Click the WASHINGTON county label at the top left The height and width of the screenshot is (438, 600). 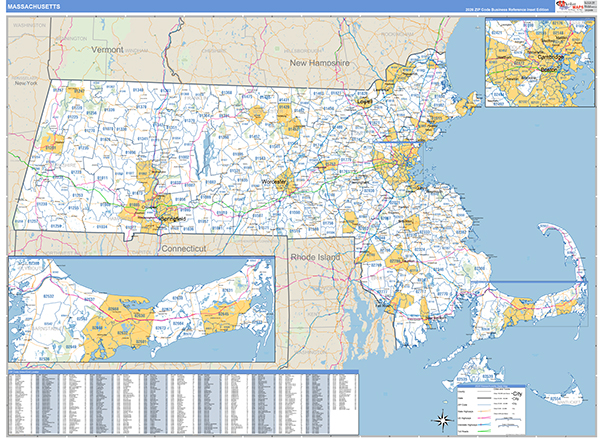(x=29, y=26)
